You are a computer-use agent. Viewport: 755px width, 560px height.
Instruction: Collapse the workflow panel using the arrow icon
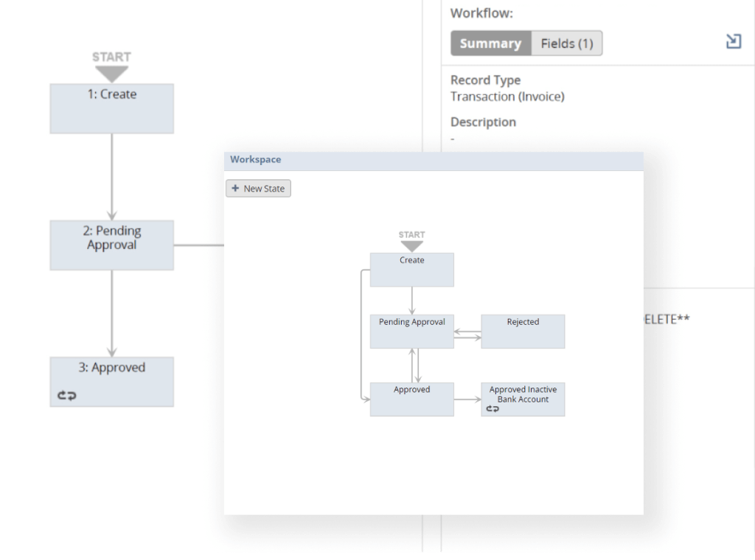point(733,42)
